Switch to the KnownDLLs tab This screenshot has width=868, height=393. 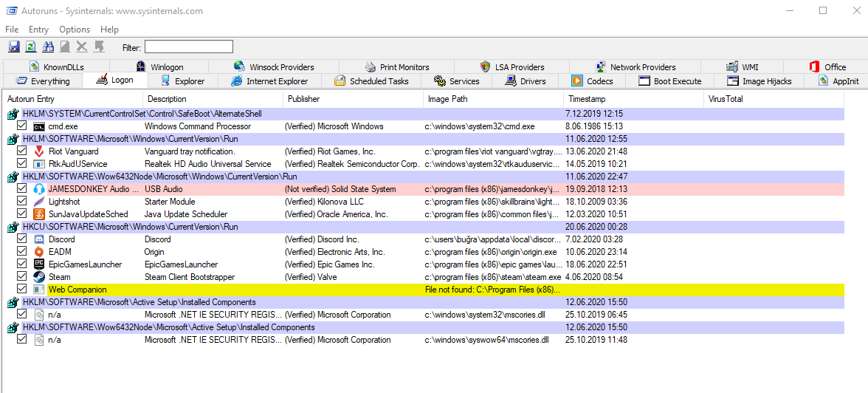(56, 67)
